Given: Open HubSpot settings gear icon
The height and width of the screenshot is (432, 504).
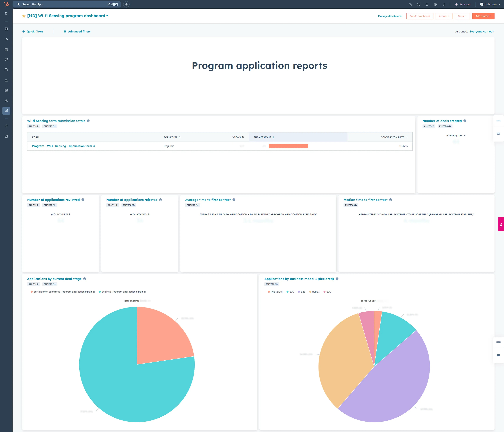Looking at the screenshot, I should tap(435, 4).
